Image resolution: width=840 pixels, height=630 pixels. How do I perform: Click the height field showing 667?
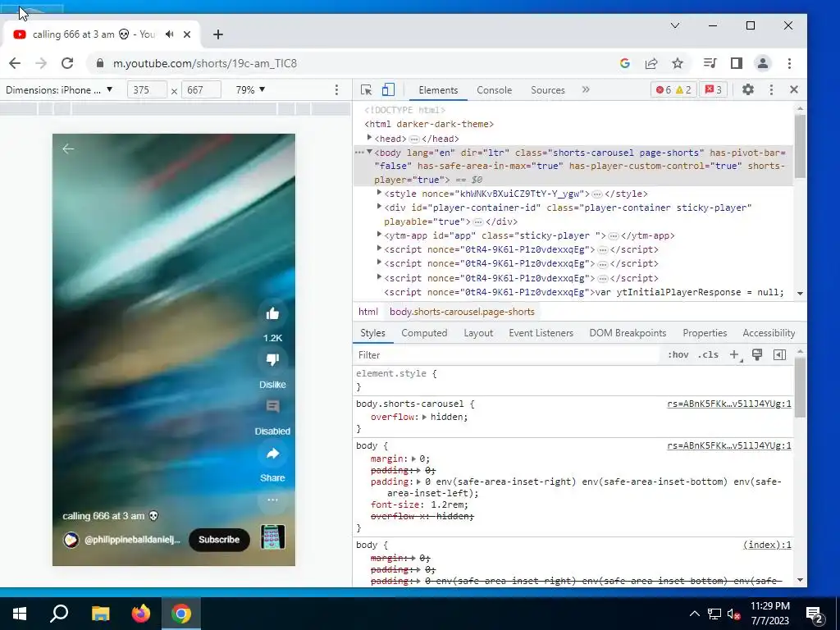[202, 90]
